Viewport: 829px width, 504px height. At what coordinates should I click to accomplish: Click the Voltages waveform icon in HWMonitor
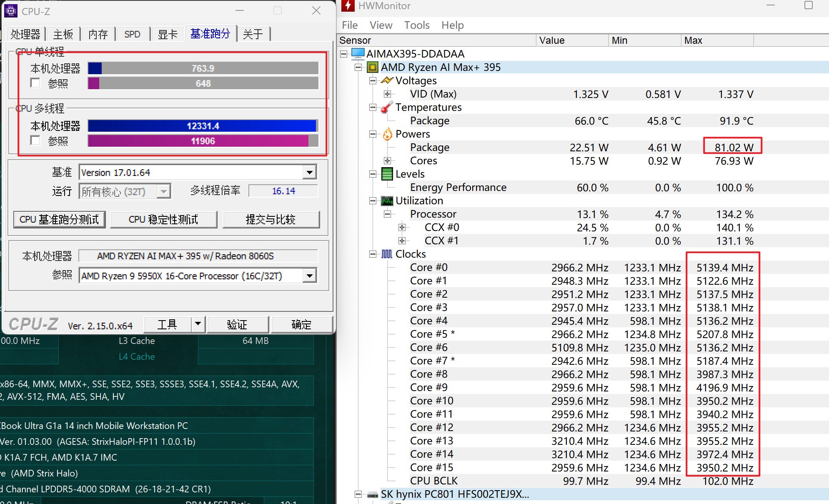[x=387, y=80]
